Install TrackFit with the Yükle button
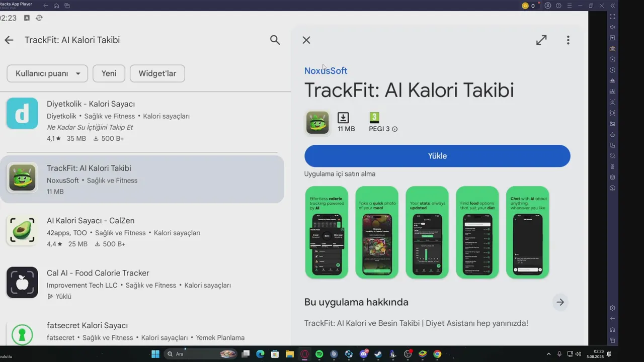 tap(437, 156)
